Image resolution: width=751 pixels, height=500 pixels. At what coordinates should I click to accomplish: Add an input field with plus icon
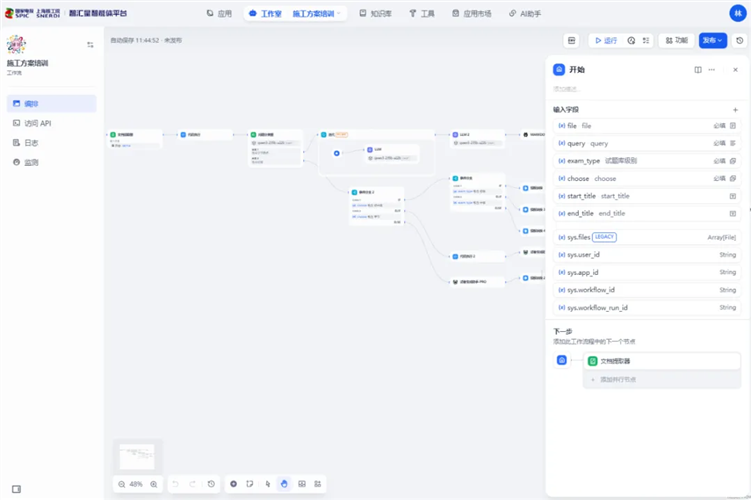point(735,110)
